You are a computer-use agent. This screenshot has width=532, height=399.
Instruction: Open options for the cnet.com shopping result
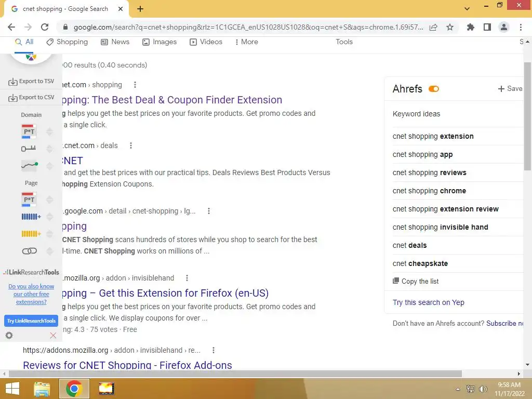point(135,85)
